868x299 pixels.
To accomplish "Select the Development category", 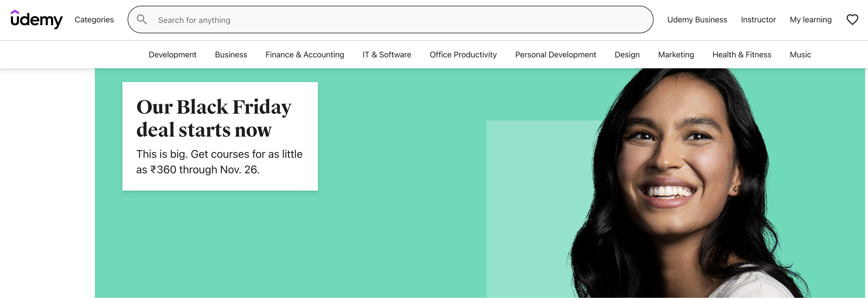I will [x=172, y=55].
